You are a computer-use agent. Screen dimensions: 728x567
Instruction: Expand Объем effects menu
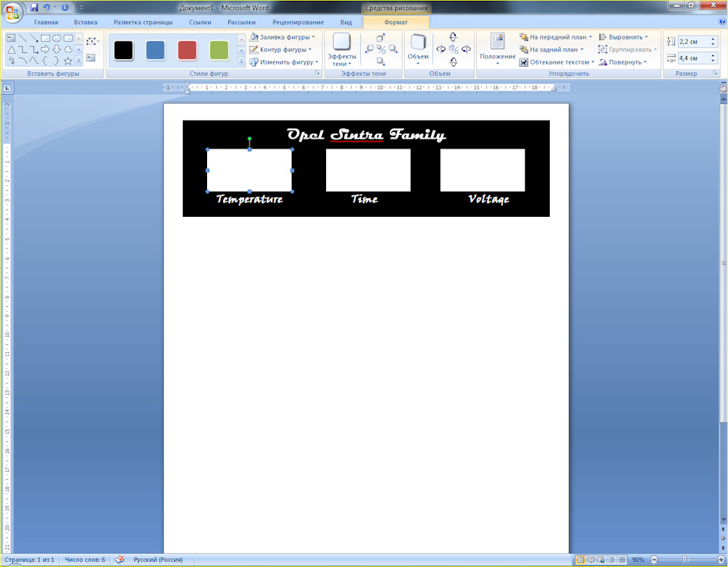pyautogui.click(x=418, y=49)
